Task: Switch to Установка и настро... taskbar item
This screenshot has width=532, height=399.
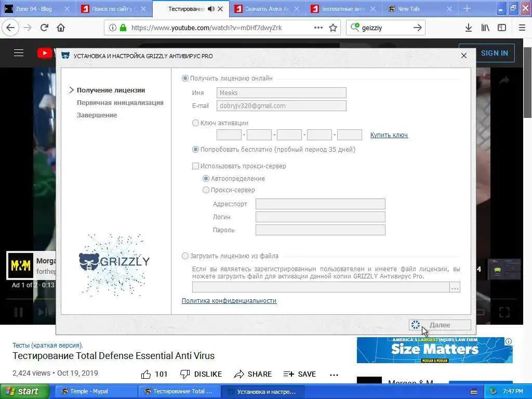Action: click(262, 391)
